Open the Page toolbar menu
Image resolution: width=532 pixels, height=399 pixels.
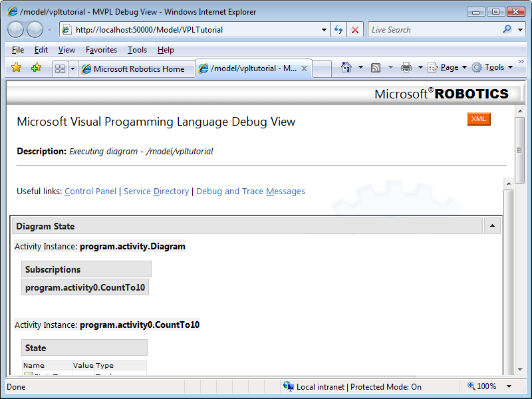[447, 68]
